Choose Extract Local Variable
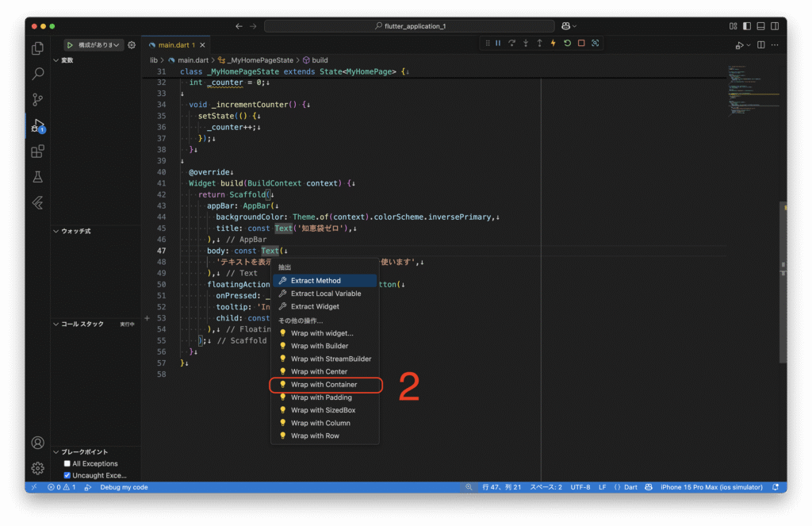Viewport: 812px width, 526px height. point(324,294)
